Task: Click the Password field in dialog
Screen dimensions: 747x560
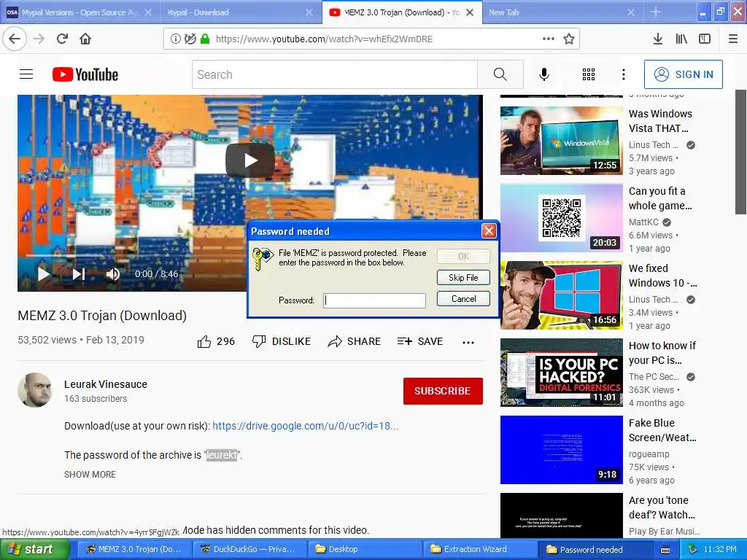Action: pos(374,300)
